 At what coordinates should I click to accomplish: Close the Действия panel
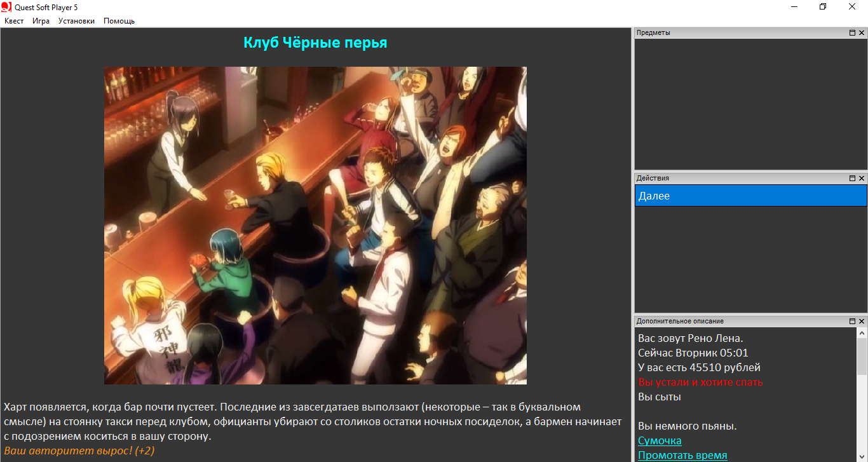pos(862,179)
